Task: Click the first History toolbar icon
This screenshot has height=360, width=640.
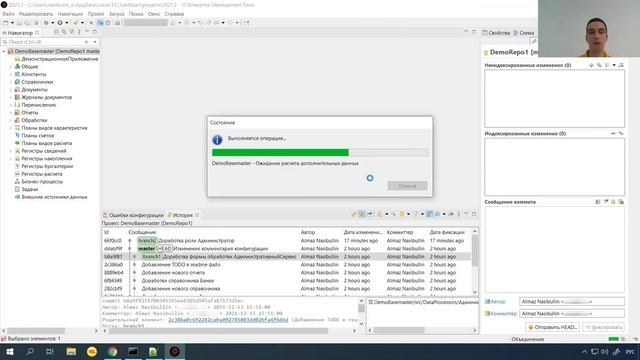Action: click(354, 214)
